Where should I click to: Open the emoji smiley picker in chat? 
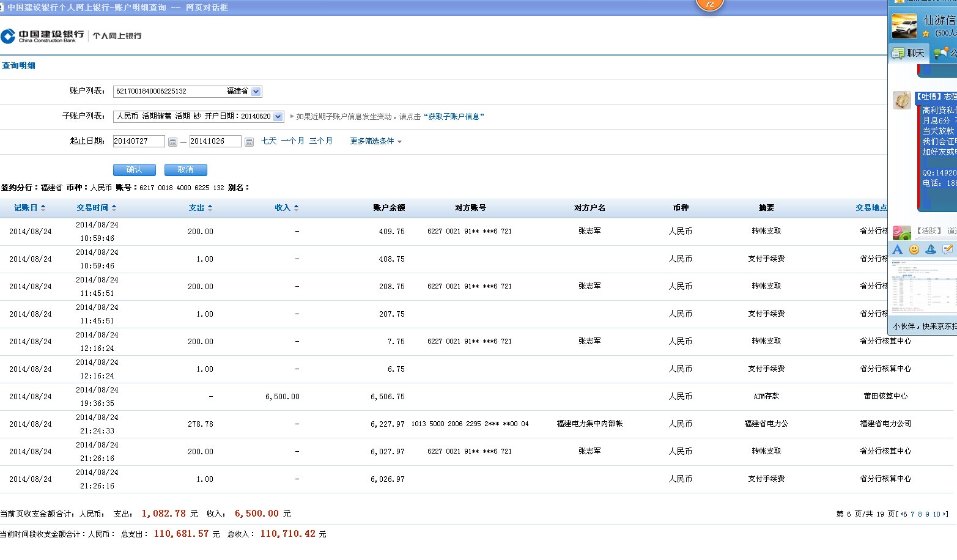pyautogui.click(x=914, y=249)
